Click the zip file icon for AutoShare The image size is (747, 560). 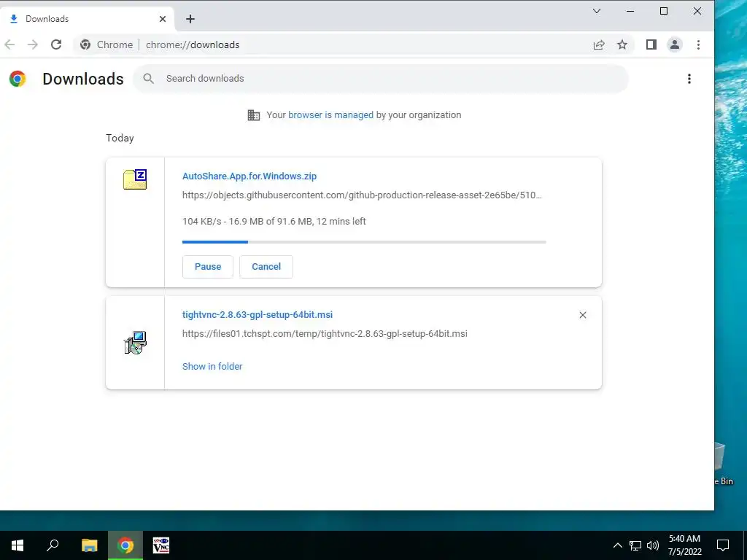click(x=135, y=179)
